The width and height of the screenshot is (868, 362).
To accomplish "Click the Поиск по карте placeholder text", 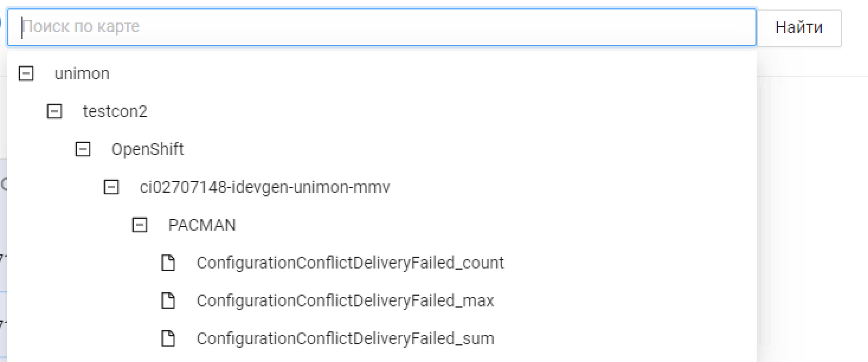I will (x=81, y=27).
